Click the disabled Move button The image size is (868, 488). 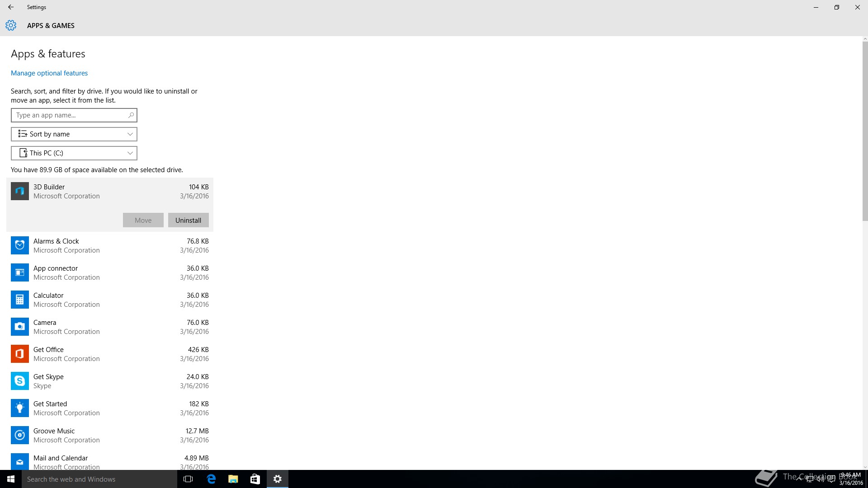point(143,220)
